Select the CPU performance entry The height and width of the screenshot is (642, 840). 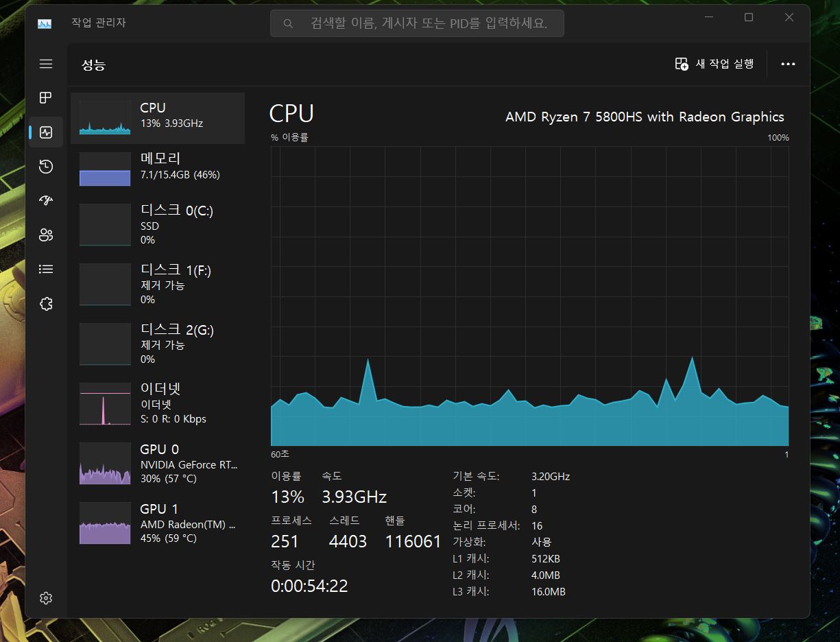158,118
